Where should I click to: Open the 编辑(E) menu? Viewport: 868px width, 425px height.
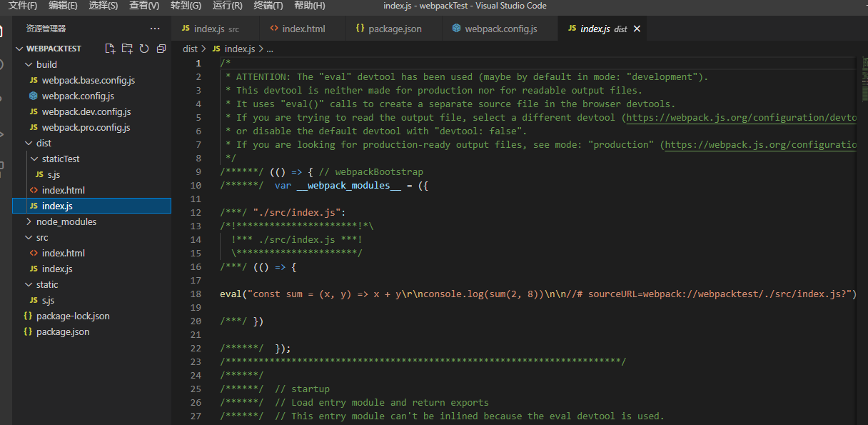click(x=63, y=6)
